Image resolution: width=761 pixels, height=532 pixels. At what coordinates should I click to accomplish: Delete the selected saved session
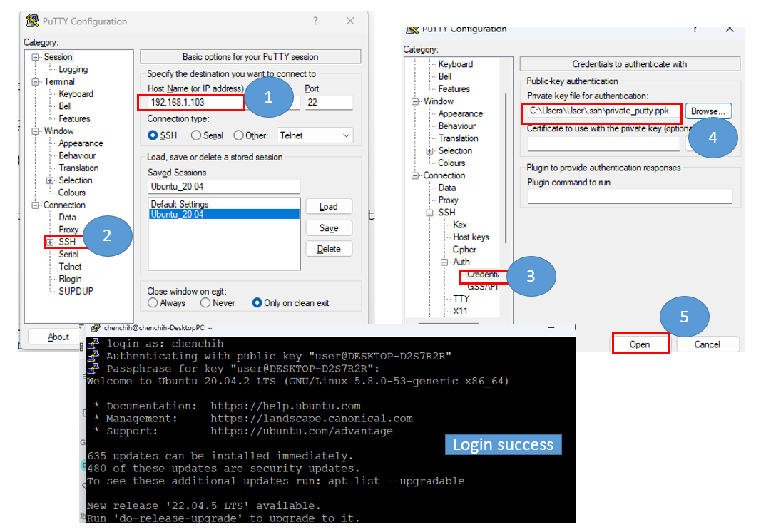(x=329, y=249)
